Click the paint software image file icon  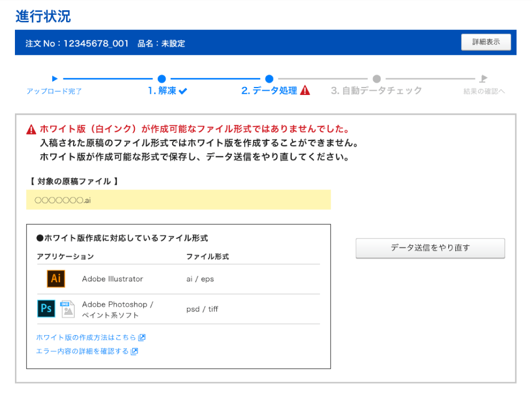pyautogui.click(x=68, y=309)
